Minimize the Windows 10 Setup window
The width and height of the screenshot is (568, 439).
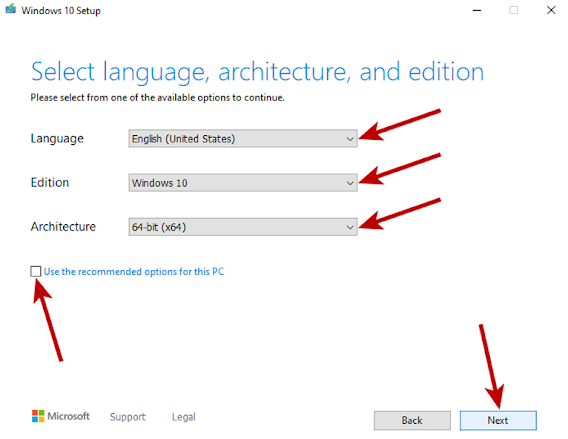tap(477, 11)
